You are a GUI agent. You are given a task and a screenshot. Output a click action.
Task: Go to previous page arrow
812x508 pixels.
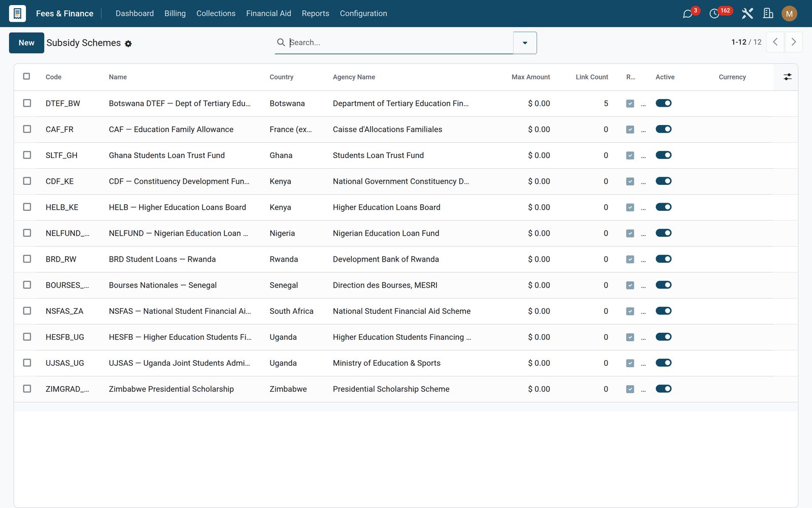(775, 42)
